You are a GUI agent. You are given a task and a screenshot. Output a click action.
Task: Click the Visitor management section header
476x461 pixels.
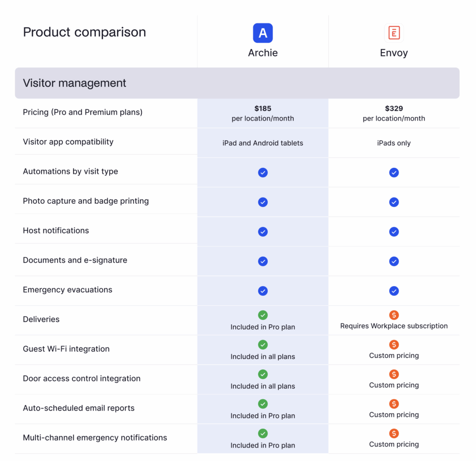click(x=74, y=83)
